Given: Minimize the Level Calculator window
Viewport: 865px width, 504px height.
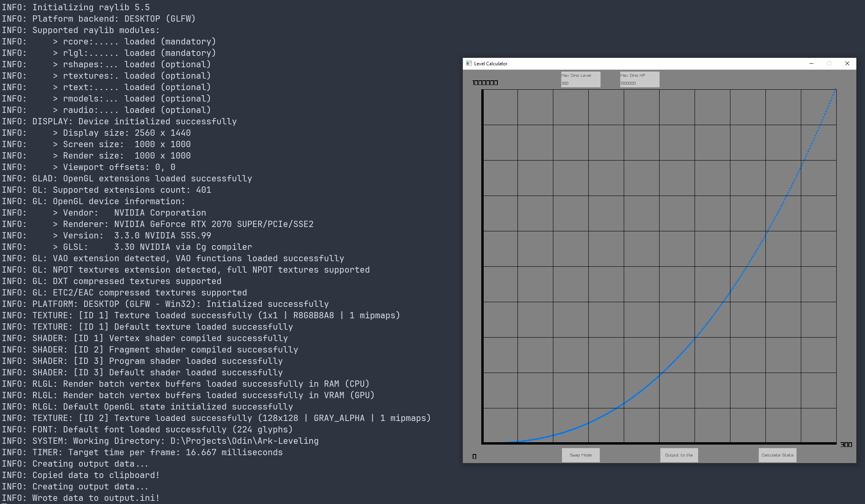Looking at the screenshot, I should [811, 63].
